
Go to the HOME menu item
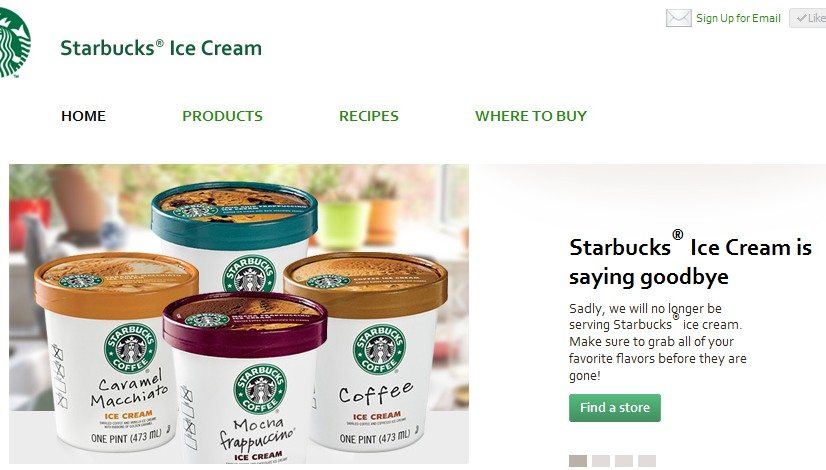click(83, 116)
